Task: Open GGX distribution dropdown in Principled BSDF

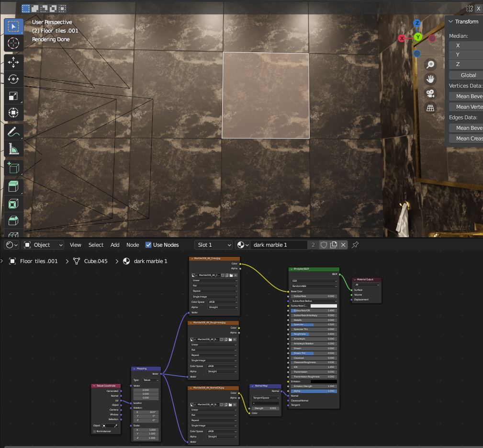Action: 314,281
